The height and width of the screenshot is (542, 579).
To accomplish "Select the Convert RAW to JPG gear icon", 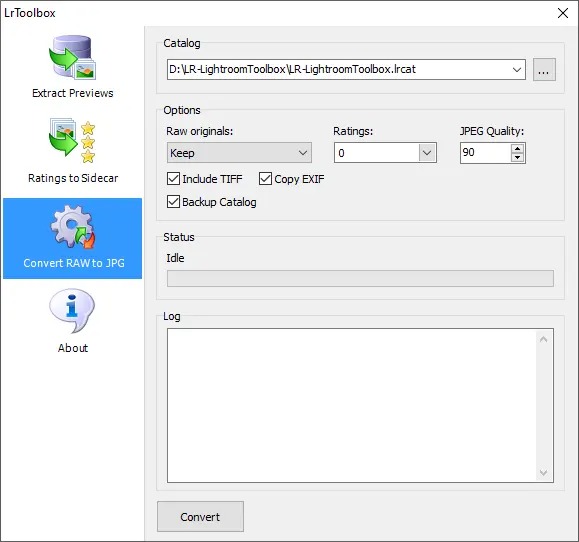I will point(73,227).
